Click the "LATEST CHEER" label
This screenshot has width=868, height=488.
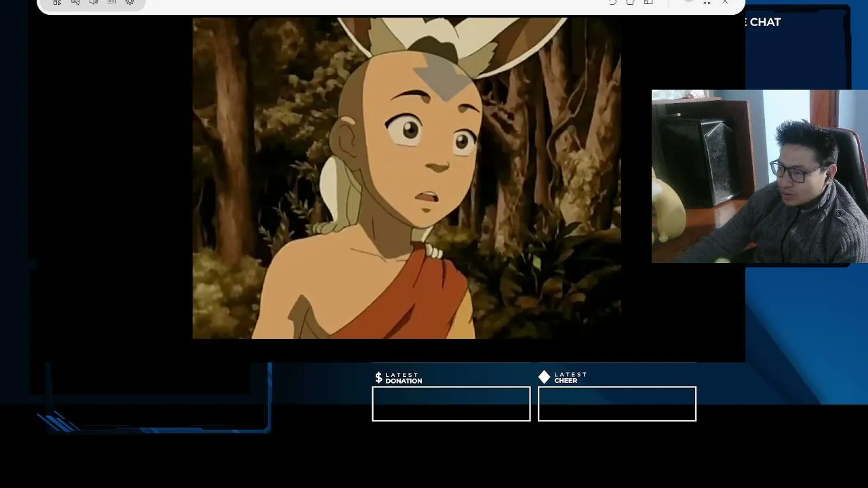pos(570,378)
